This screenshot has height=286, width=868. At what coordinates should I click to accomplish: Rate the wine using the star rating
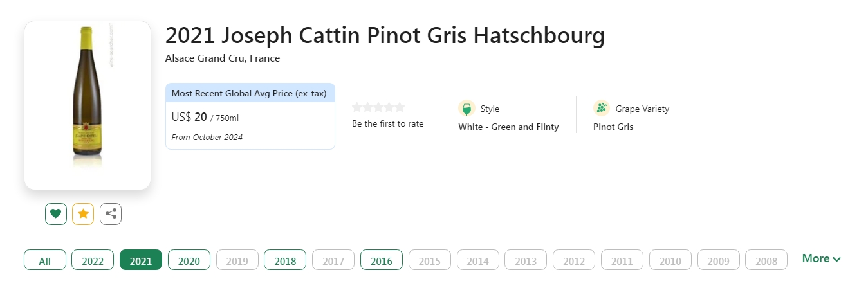[378, 107]
